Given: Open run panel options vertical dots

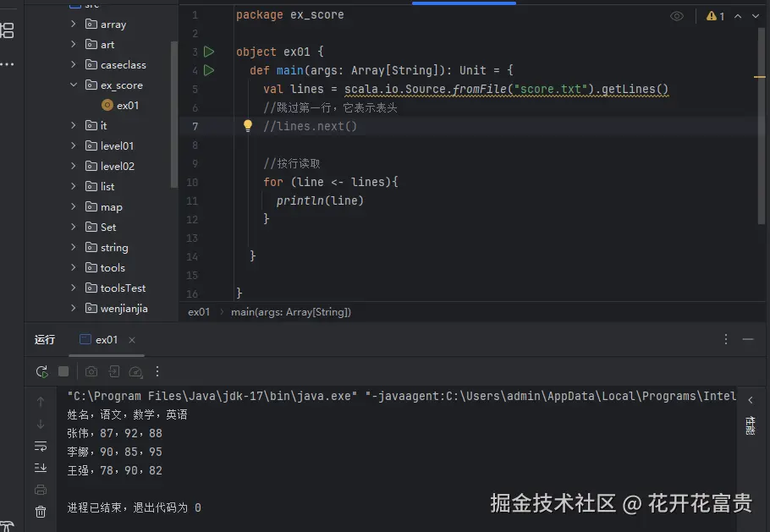Looking at the screenshot, I should [726, 339].
